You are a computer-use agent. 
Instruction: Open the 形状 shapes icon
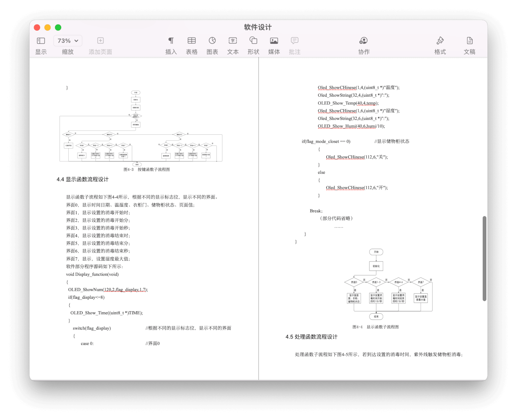click(253, 41)
